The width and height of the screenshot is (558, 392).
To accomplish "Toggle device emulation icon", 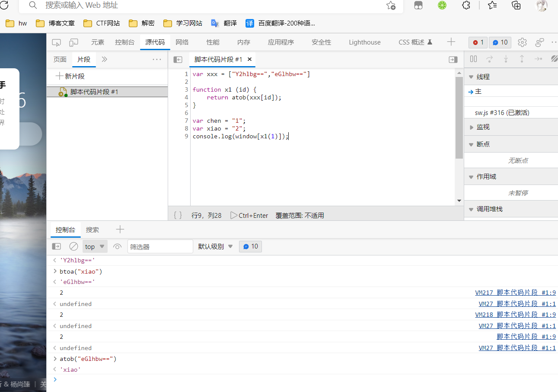I will [x=74, y=42].
